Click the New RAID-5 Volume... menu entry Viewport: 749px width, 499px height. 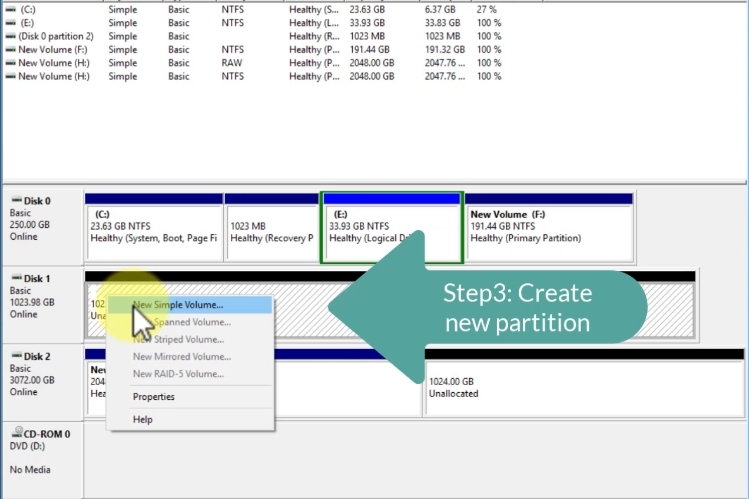tap(179, 374)
